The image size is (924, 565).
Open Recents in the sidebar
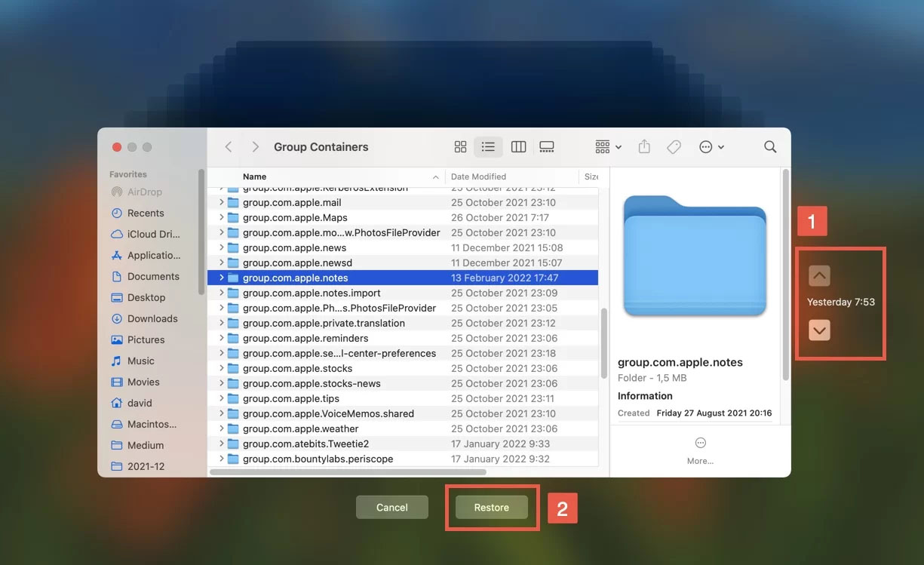click(147, 213)
